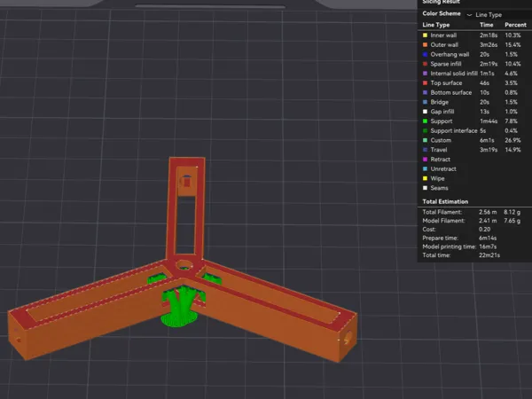Viewport: 532px width, 399px height.
Task: Toggle visibility of Inner wall row label
Action: click(x=443, y=35)
